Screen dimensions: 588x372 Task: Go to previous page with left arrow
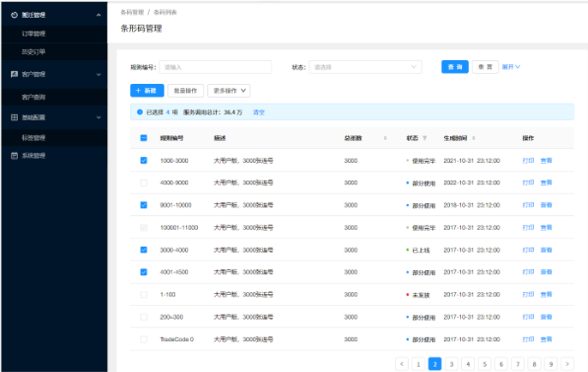coord(401,363)
